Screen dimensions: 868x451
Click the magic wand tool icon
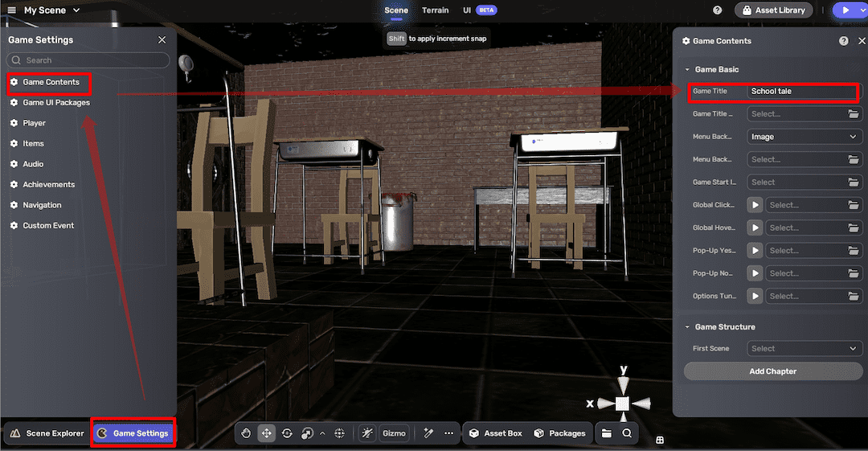tap(428, 433)
